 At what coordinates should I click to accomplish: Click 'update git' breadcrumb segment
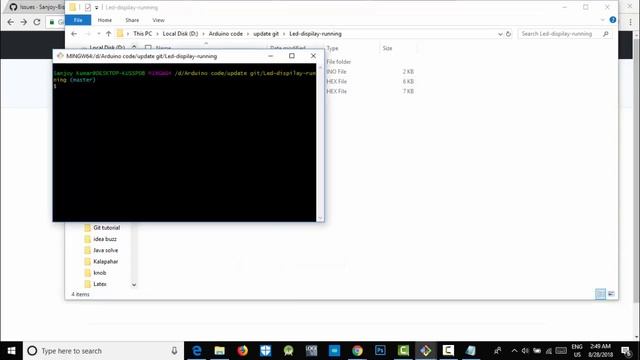[x=266, y=34]
